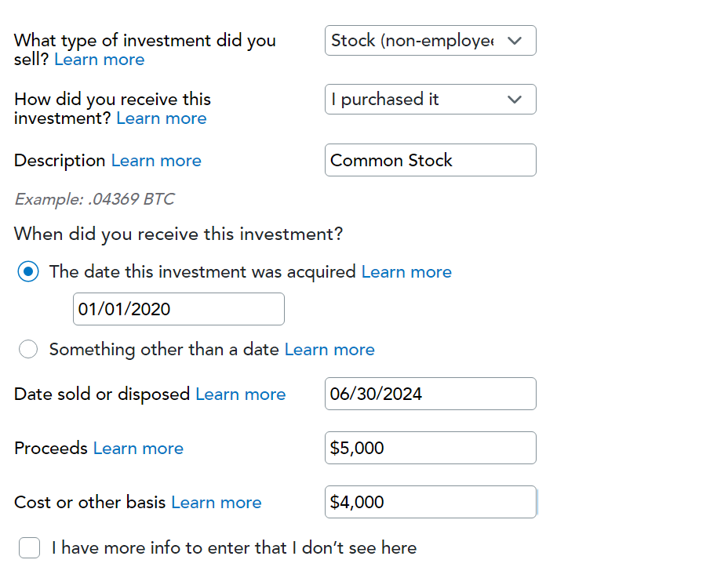Click the acquired date field 01/01/2020
This screenshot has width=728, height=567.
coord(178,309)
